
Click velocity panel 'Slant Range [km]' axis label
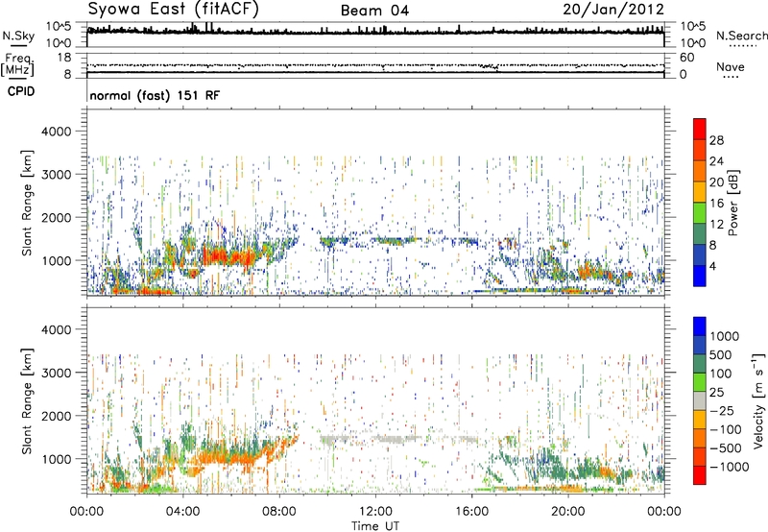click(x=27, y=400)
